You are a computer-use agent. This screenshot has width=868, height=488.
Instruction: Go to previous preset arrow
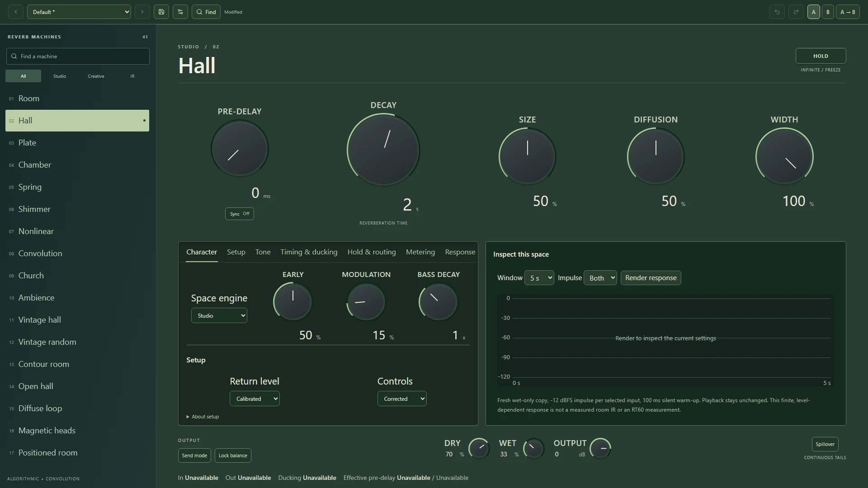tap(16, 12)
